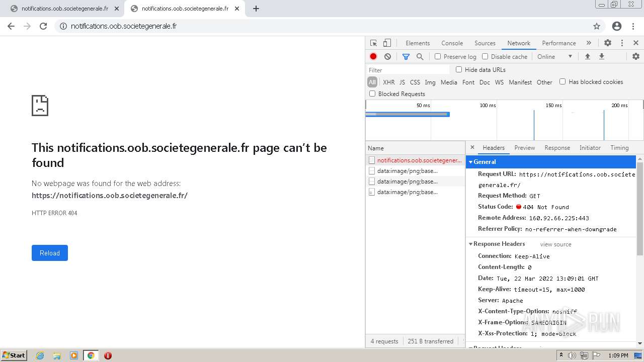Toggle the device toolbar icon

click(x=387, y=43)
